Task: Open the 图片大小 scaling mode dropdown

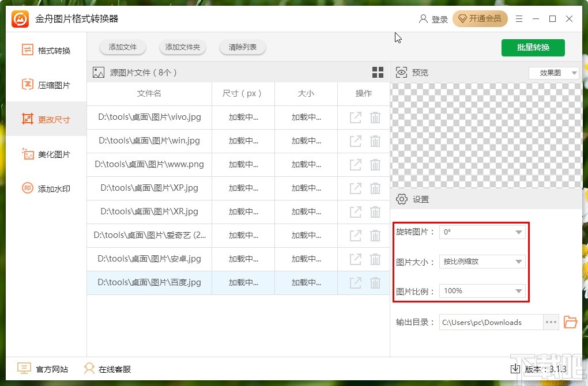Action: [482, 261]
